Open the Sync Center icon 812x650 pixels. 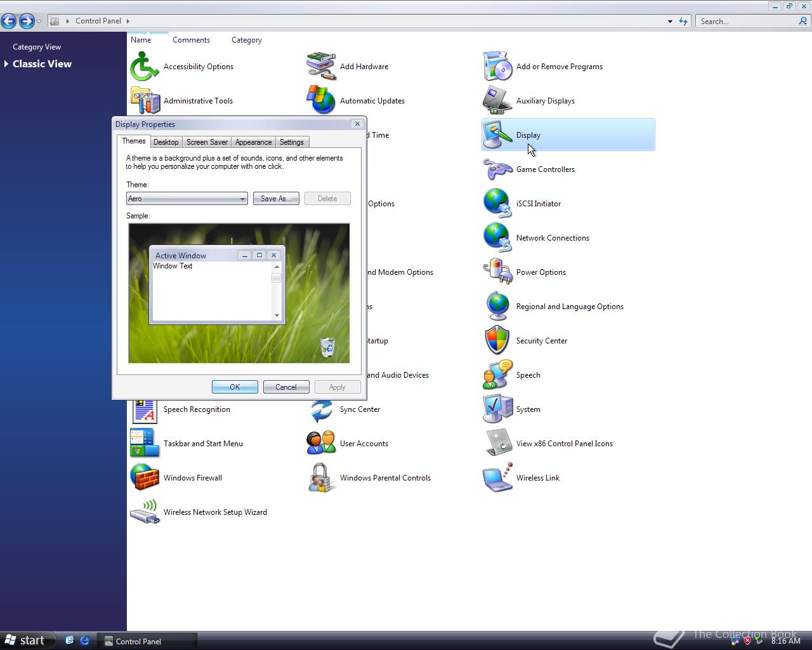[321, 411]
